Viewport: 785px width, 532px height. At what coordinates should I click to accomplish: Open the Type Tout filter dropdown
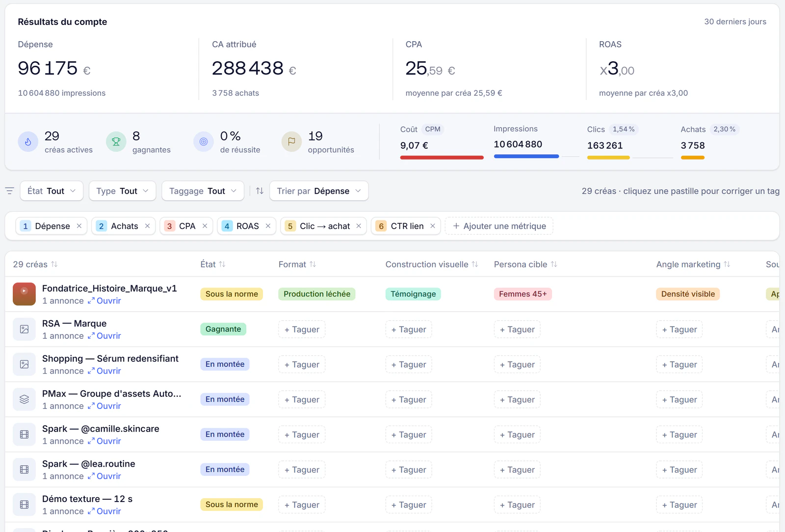coord(122,191)
